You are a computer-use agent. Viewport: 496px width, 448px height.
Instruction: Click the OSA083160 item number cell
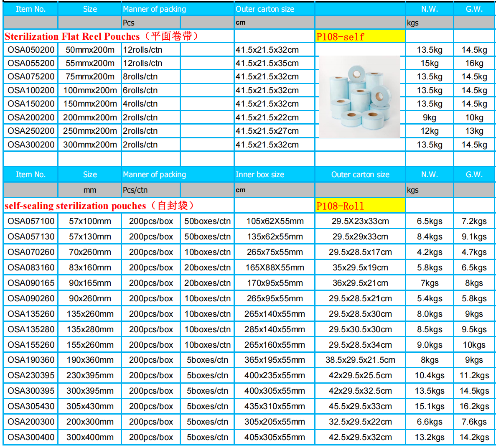click(x=31, y=267)
